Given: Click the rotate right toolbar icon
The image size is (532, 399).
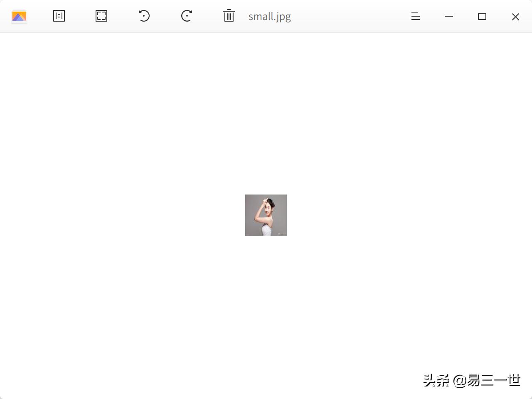Looking at the screenshot, I should click(186, 16).
